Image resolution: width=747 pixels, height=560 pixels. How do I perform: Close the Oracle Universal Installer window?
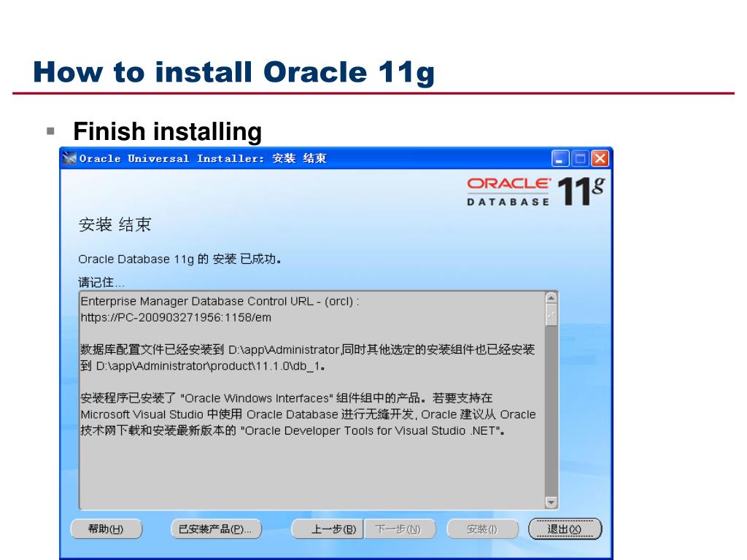pyautogui.click(x=600, y=158)
